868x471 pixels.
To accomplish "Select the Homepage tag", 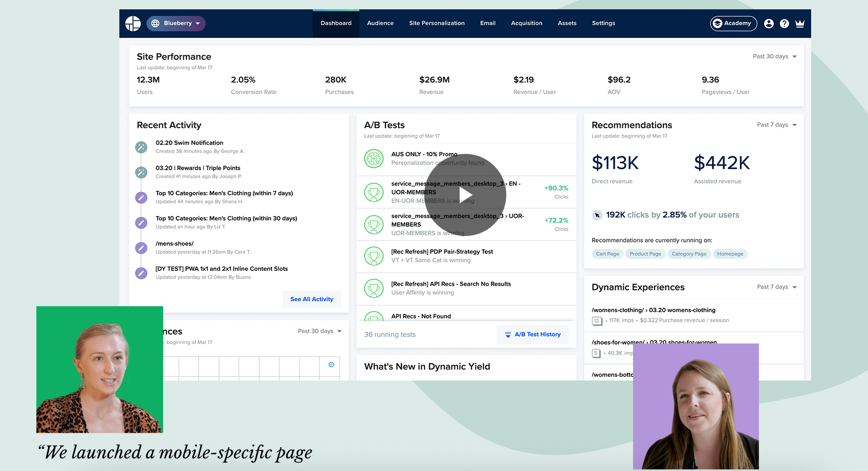I will 730,254.
